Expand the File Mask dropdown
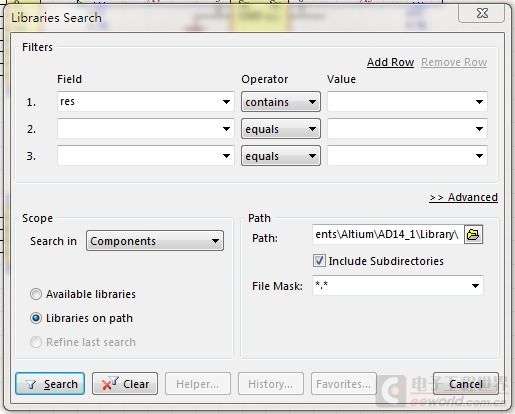 475,286
